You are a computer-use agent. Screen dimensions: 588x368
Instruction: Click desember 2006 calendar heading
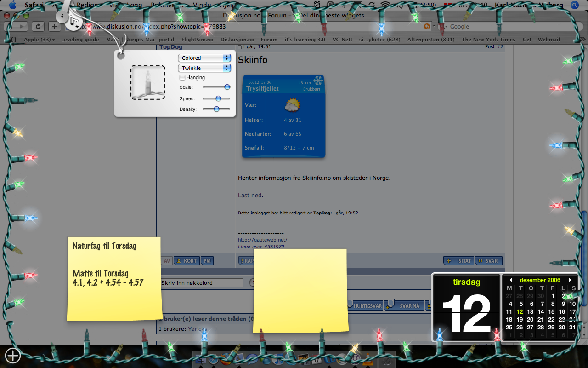tap(540, 280)
